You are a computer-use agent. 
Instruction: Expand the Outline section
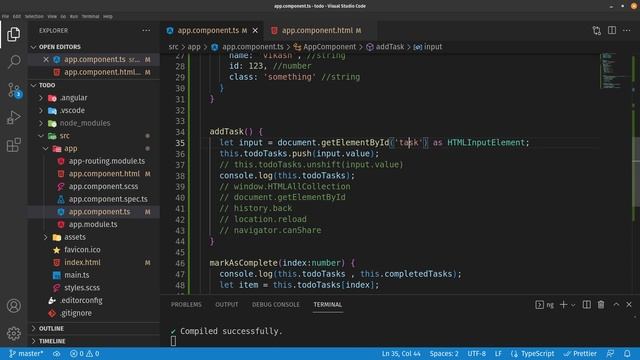click(x=94, y=329)
